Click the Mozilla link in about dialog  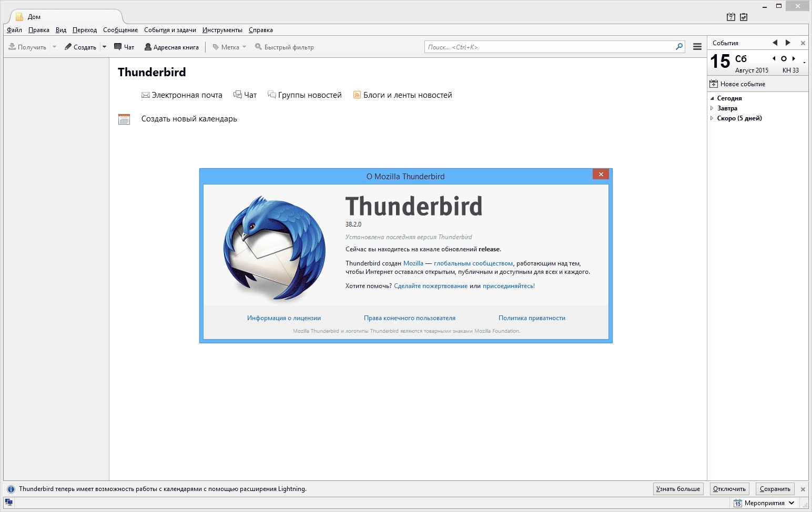tap(413, 263)
